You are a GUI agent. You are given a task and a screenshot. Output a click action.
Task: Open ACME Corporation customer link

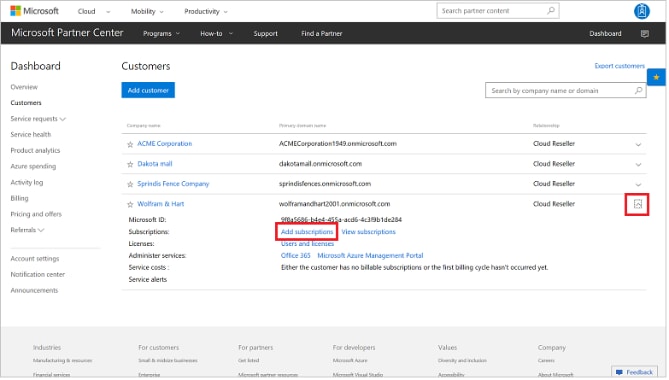[165, 144]
